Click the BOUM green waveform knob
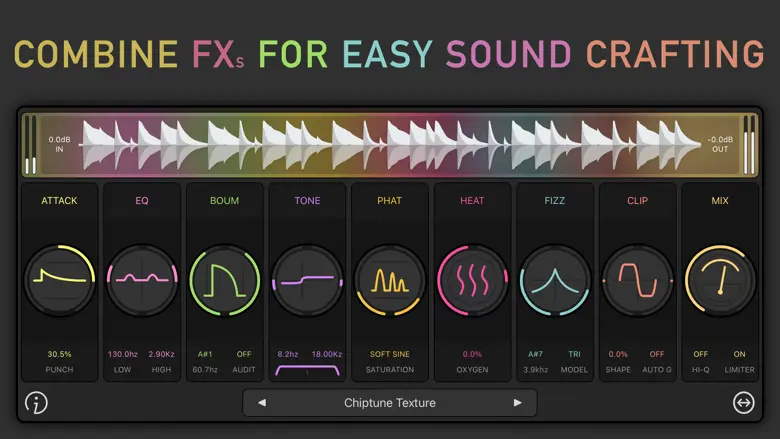Image resolution: width=780 pixels, height=439 pixels. pos(224,280)
